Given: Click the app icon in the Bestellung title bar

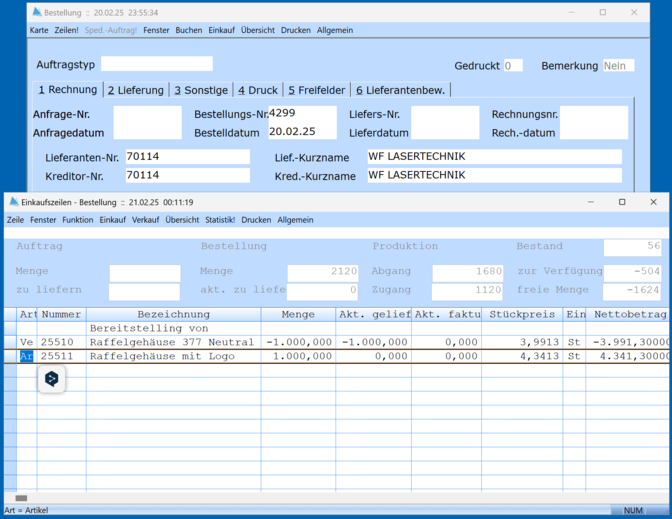Looking at the screenshot, I should [x=37, y=13].
